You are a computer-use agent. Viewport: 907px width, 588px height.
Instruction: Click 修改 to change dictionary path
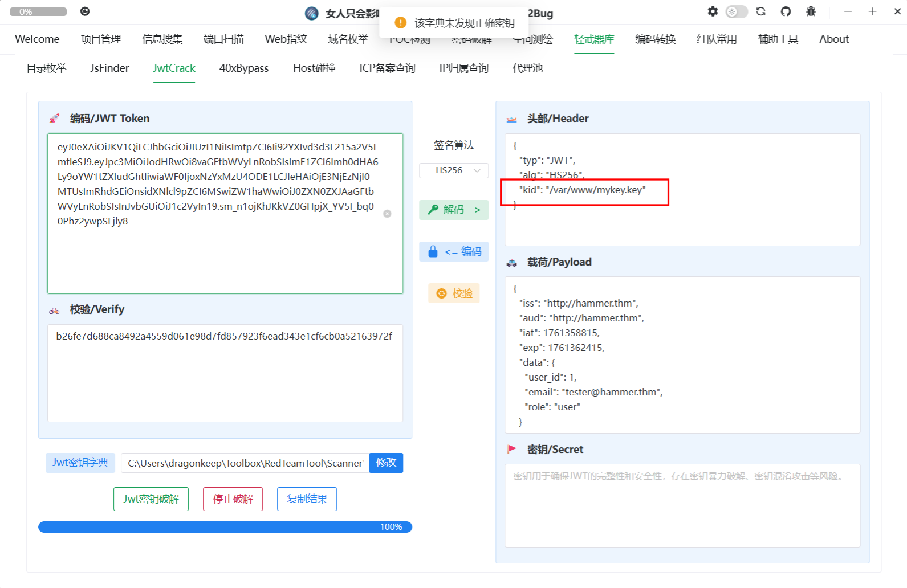(386, 463)
